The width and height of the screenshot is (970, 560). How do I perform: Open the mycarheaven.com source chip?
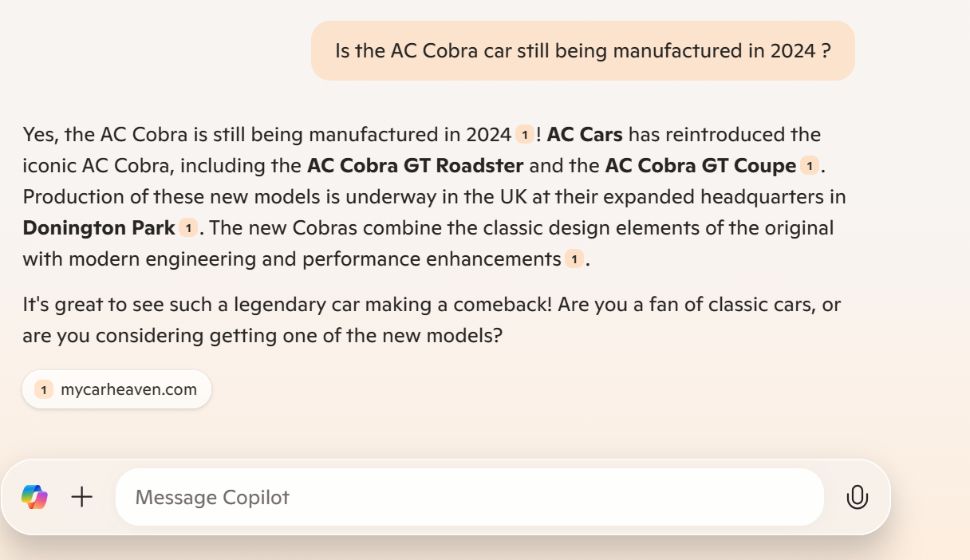pos(116,390)
